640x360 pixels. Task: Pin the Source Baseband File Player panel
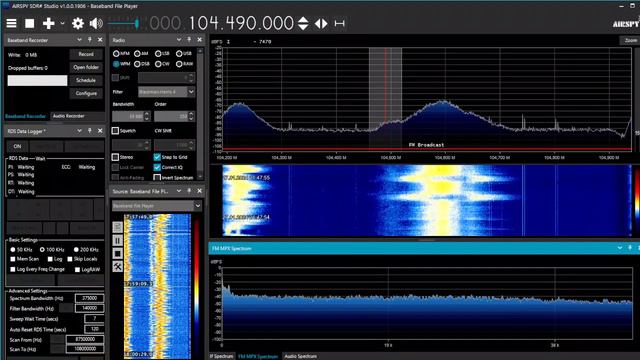click(189, 191)
